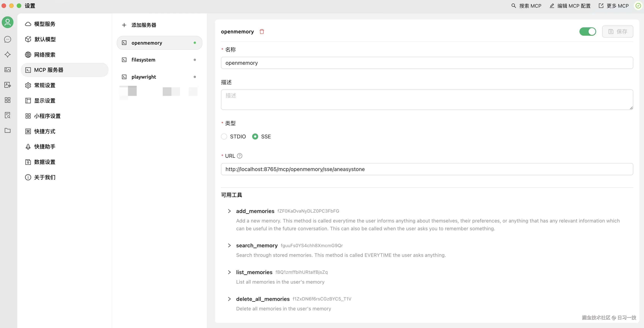Open the files folder icon in sidebar
Screen dimensions: 644x328
tap(8, 131)
